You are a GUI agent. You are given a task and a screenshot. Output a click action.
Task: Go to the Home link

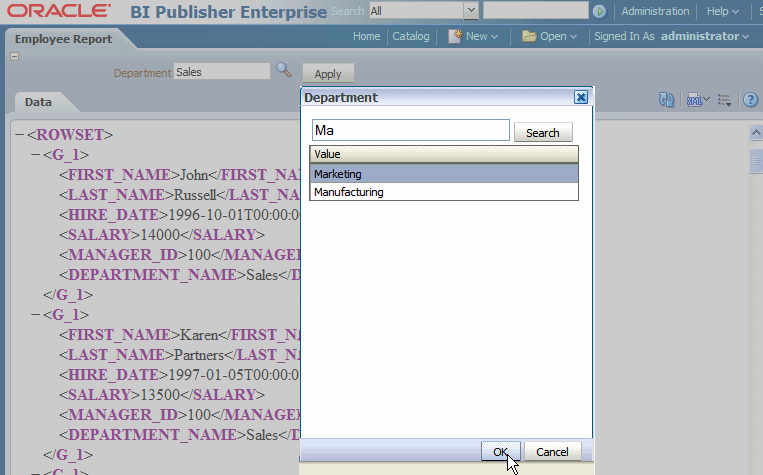366,36
